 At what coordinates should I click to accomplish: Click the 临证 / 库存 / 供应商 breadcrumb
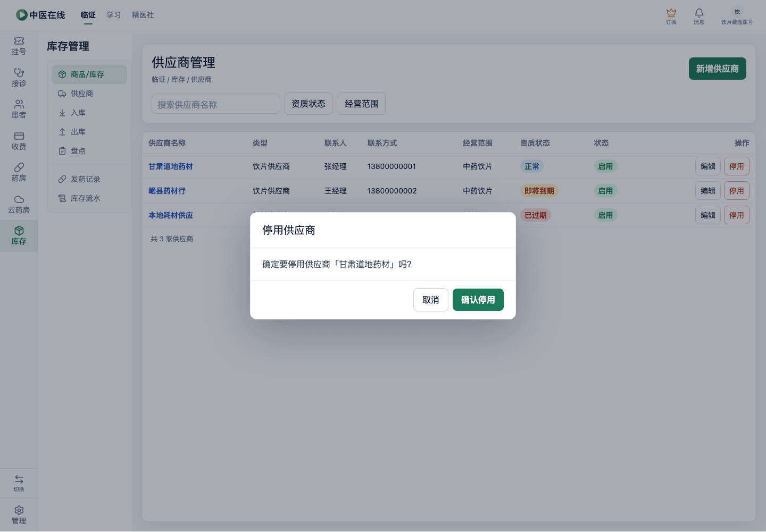(x=182, y=80)
